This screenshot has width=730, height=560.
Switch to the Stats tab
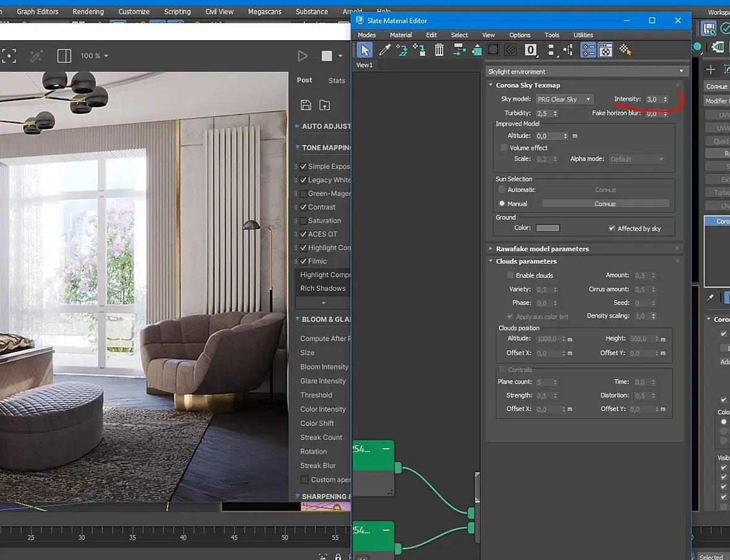[337, 80]
